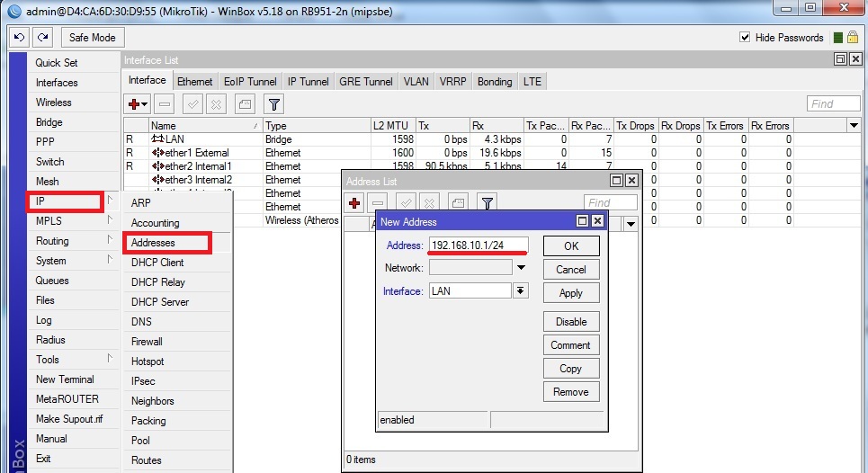Select Firewall from the IP submenu
The height and width of the screenshot is (473, 868).
147,342
